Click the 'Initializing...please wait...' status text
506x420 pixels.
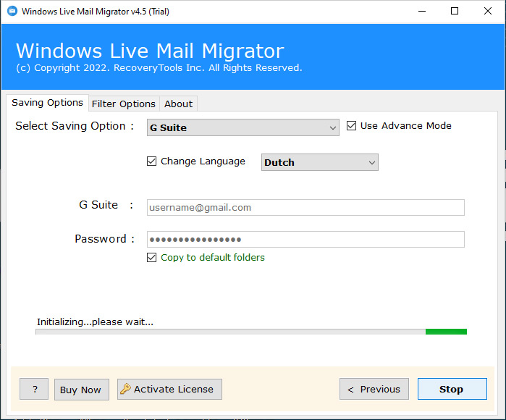point(96,322)
